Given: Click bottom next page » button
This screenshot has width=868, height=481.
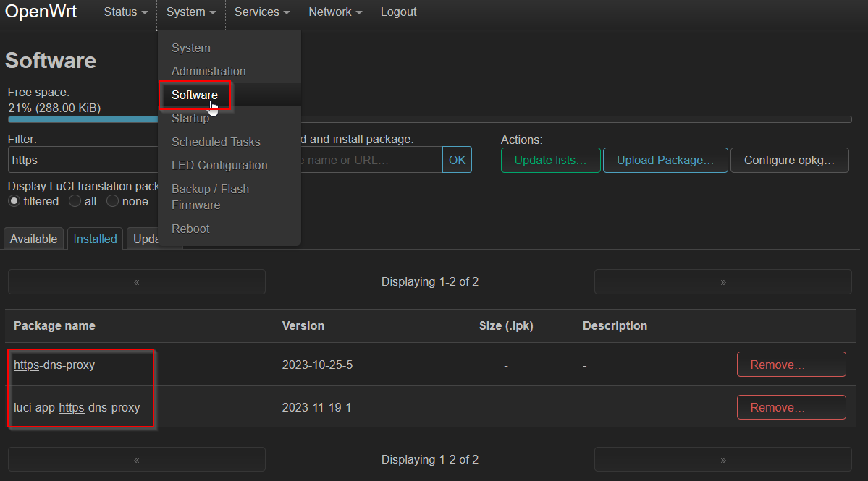Looking at the screenshot, I should tap(723, 459).
